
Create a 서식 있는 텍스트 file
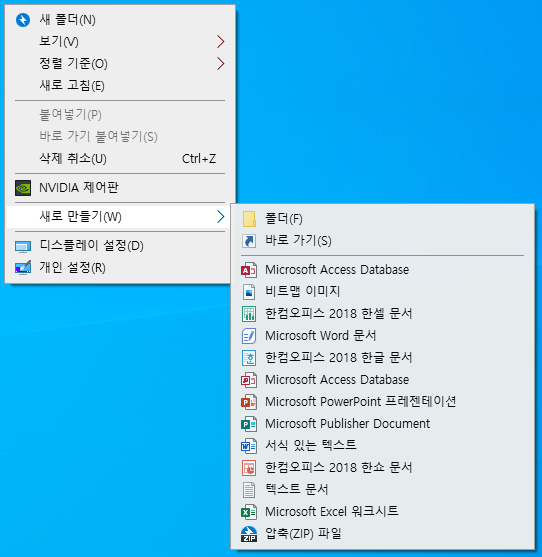coord(383,445)
